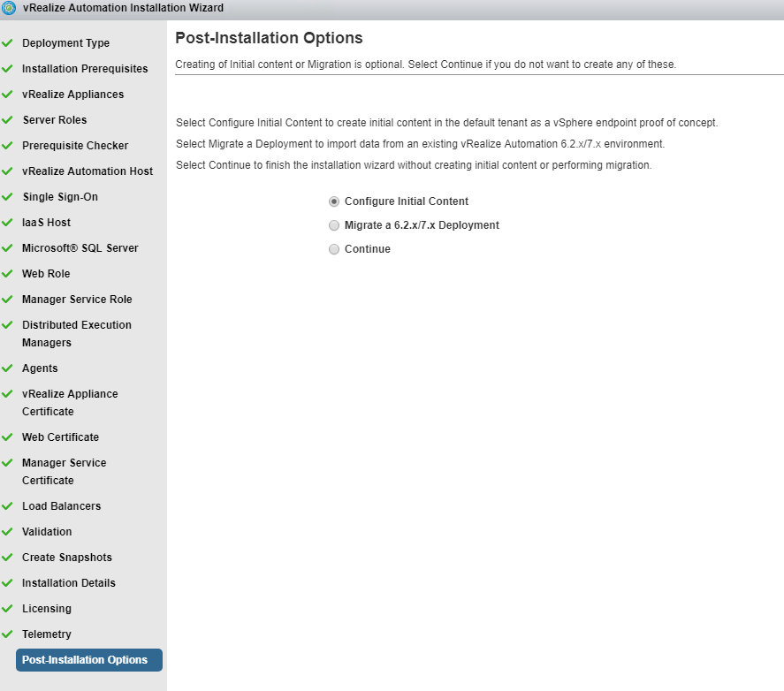This screenshot has height=691, width=784.
Task: Click the checkmark icon beside Load Balancers
Action: [x=8, y=506]
